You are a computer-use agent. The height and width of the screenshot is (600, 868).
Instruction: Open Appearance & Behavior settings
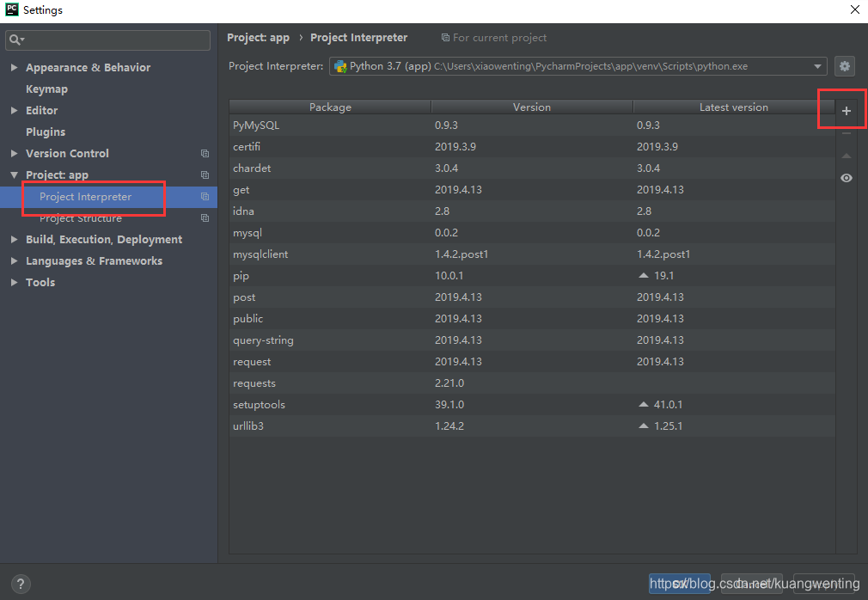coord(88,68)
